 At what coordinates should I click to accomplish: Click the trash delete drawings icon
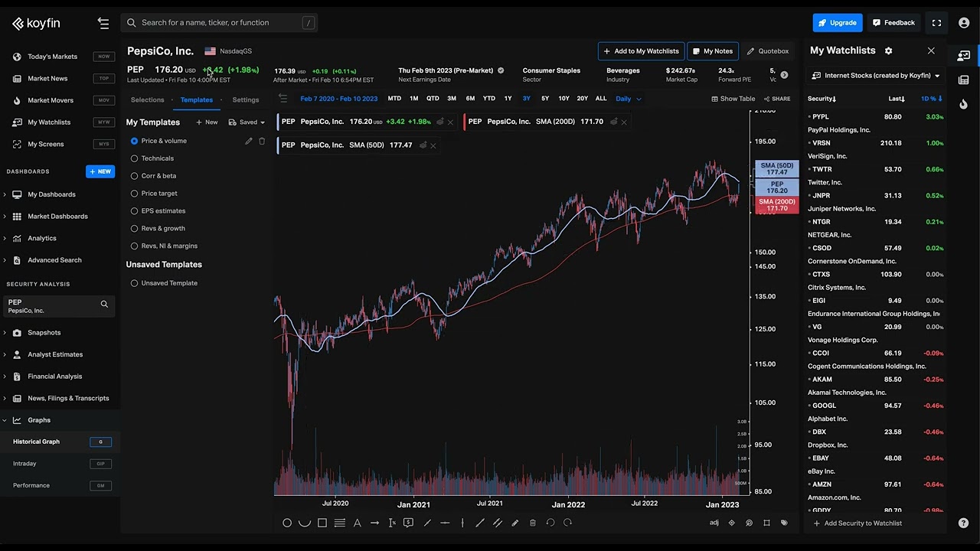(x=533, y=523)
